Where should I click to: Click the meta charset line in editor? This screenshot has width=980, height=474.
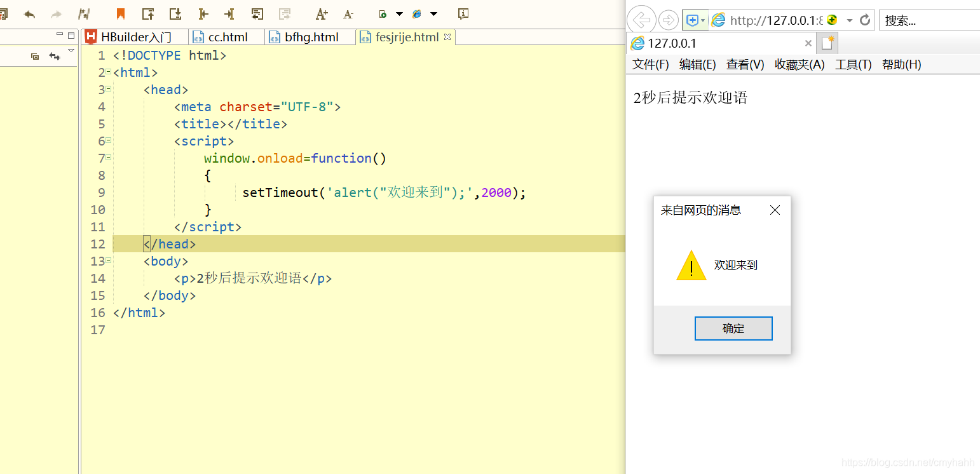tap(257, 107)
